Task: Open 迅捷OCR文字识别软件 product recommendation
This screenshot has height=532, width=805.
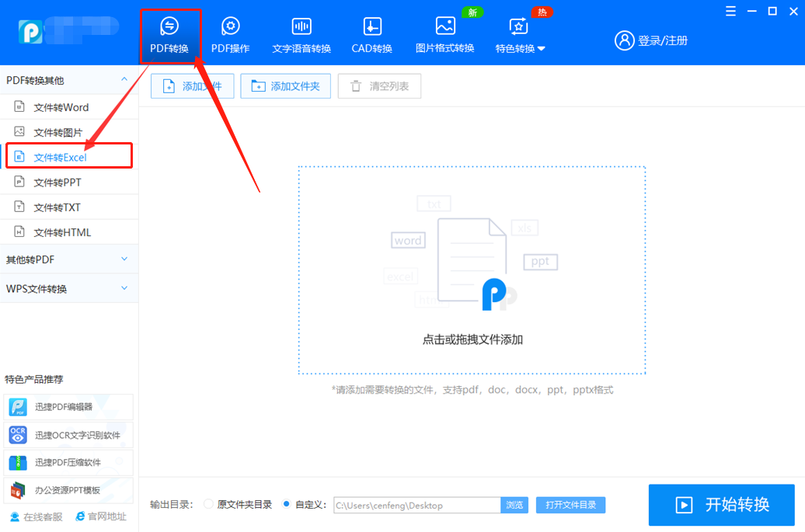Action: pos(68,435)
